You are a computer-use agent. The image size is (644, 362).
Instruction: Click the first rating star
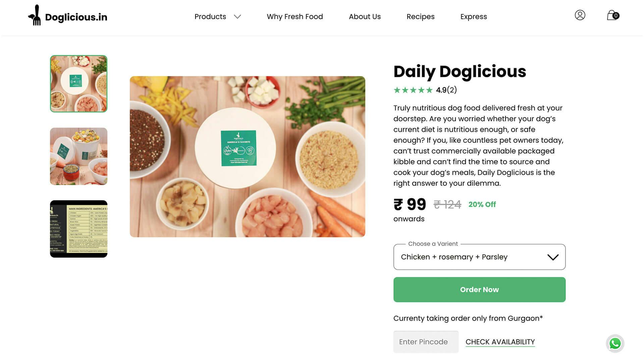click(x=397, y=90)
